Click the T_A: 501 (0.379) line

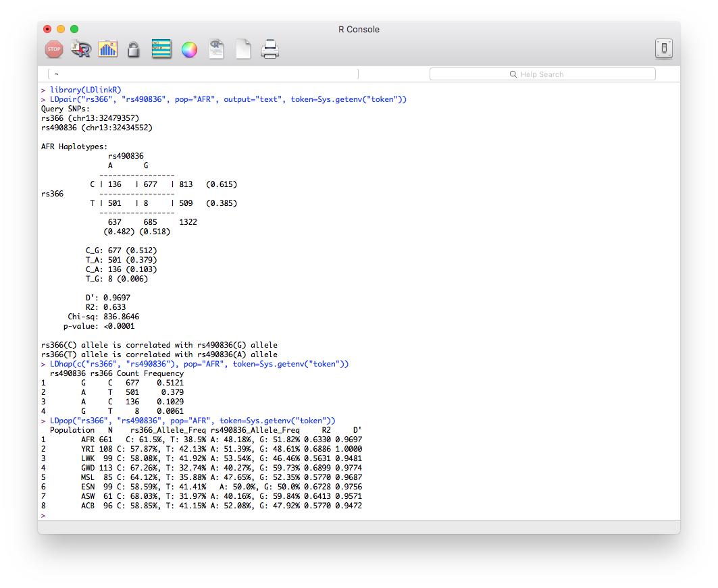122,260
